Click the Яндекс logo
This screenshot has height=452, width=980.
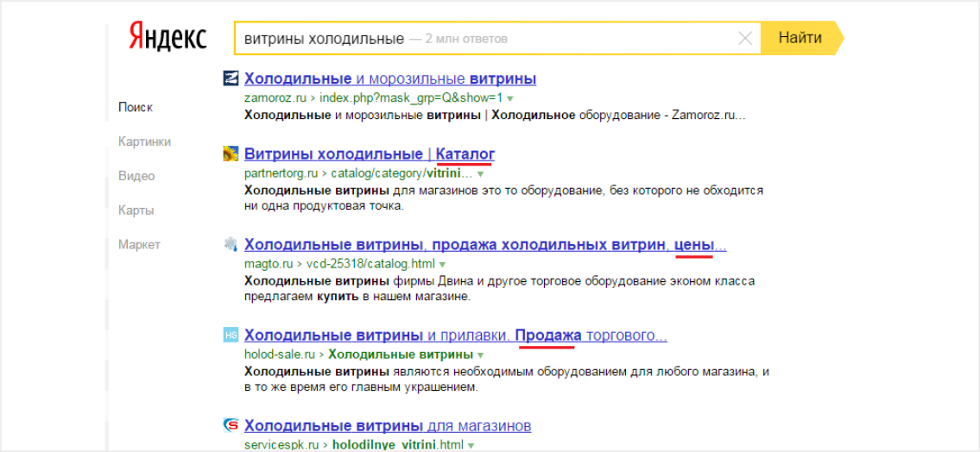pos(168,37)
